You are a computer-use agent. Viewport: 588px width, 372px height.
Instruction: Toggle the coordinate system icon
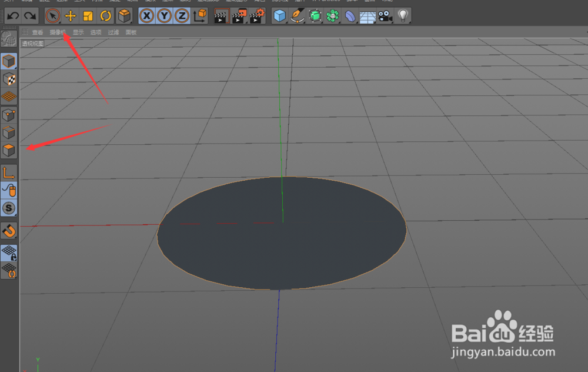200,16
